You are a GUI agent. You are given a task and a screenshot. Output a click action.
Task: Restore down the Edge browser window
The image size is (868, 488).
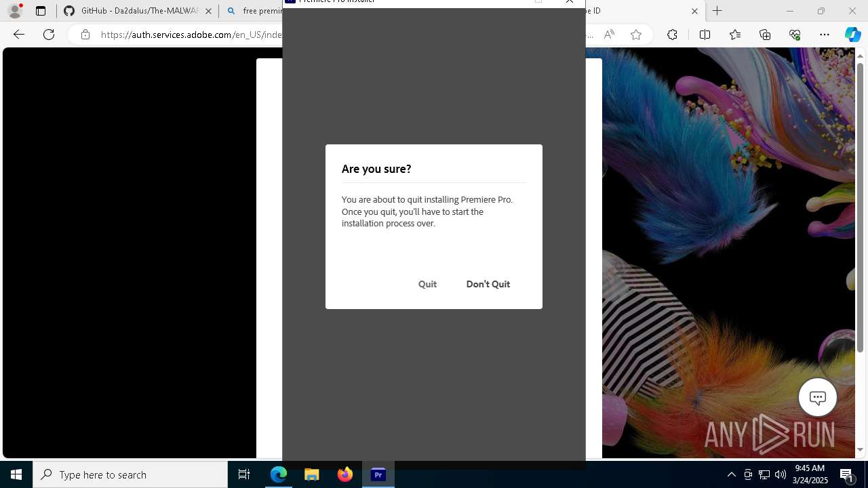(x=821, y=11)
